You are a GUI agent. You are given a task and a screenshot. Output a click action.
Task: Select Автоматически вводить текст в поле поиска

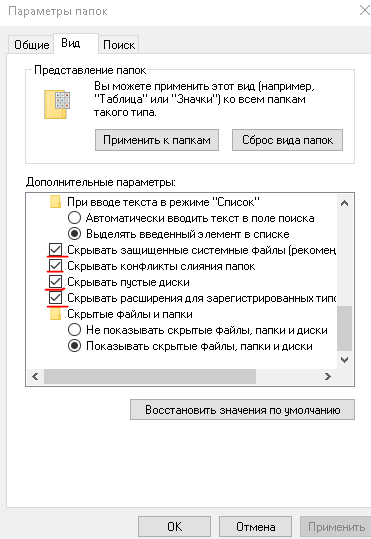tap(74, 218)
